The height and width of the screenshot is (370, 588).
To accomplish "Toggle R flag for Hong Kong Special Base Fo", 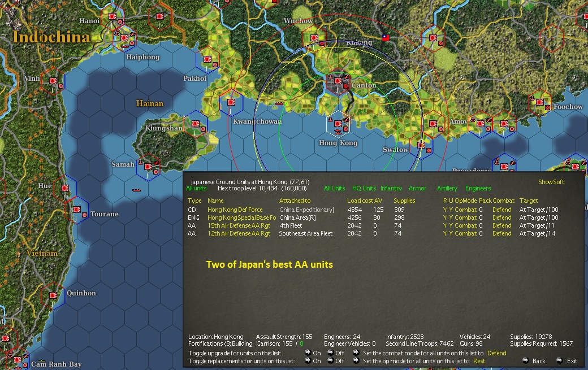I will pos(445,217).
